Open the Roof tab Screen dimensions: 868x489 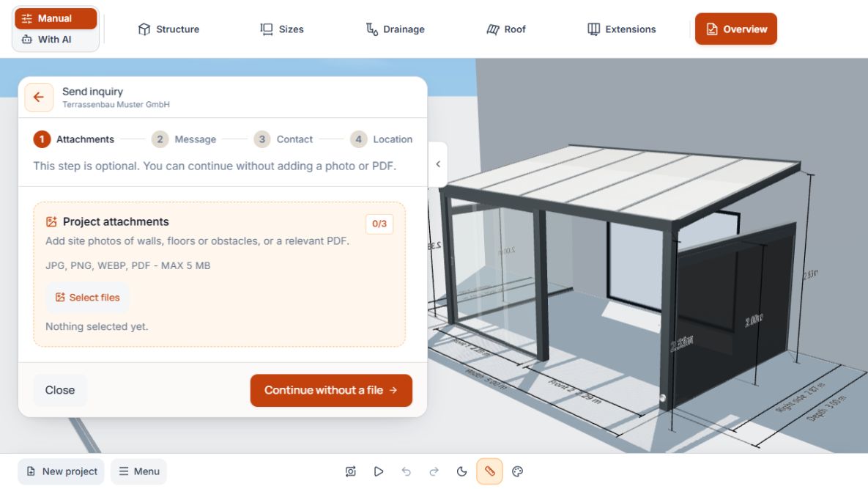[506, 29]
